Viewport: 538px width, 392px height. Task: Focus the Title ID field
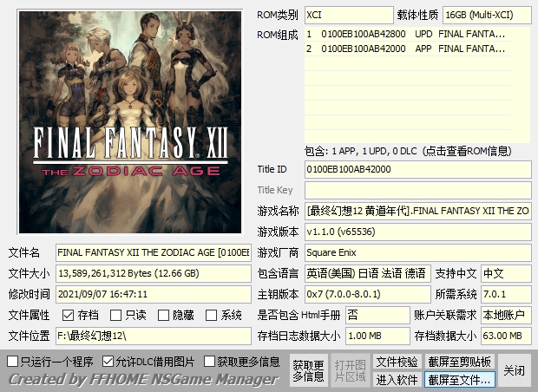click(x=418, y=169)
